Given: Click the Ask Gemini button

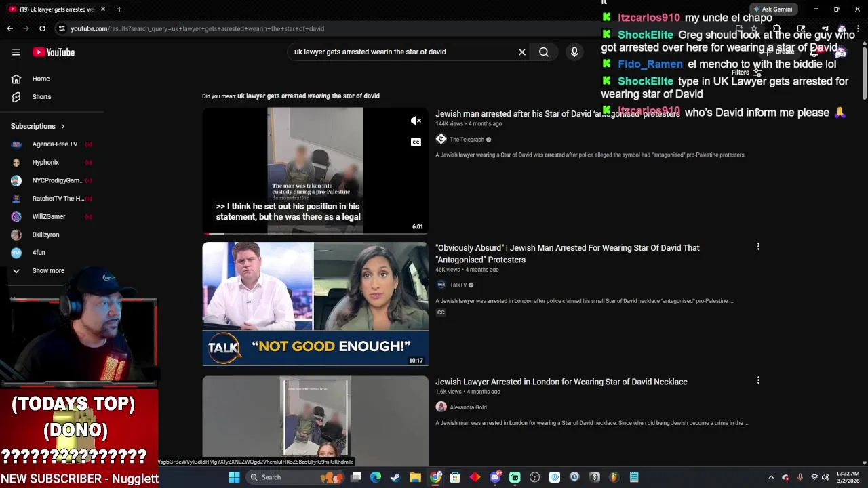Looking at the screenshot, I should coord(772,9).
